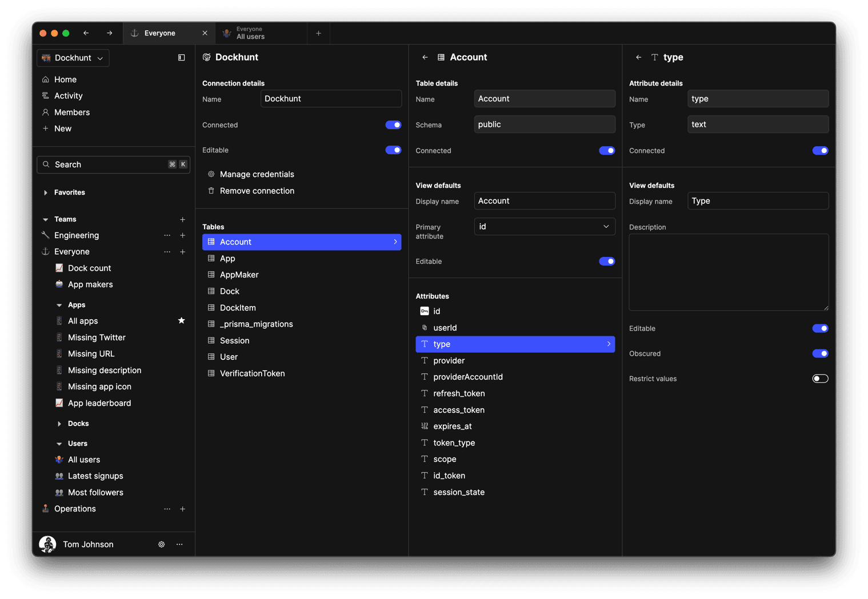Click settings gear next to Tom Johnson
The width and height of the screenshot is (868, 599).
(162, 545)
